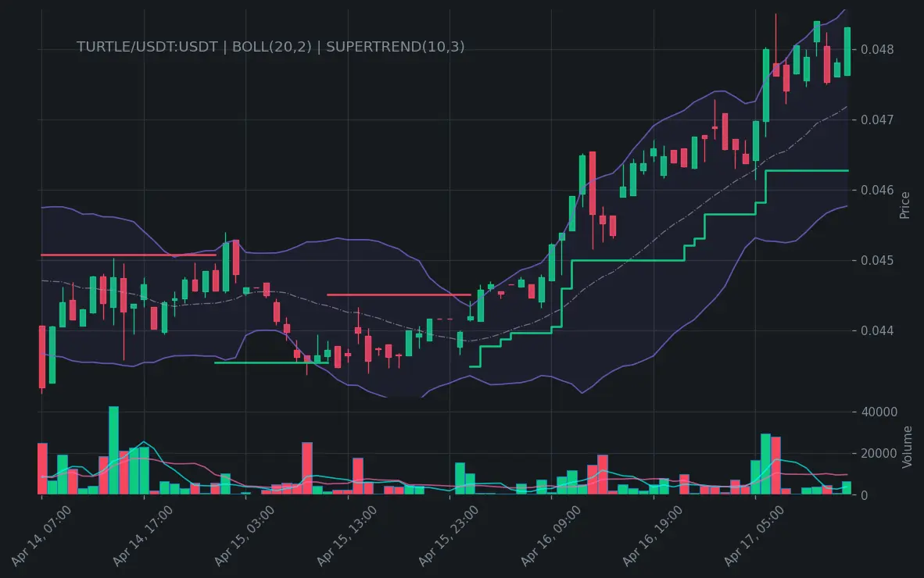The height and width of the screenshot is (578, 924).
Task: Click the 0.045 price axis label
Action: (877, 260)
